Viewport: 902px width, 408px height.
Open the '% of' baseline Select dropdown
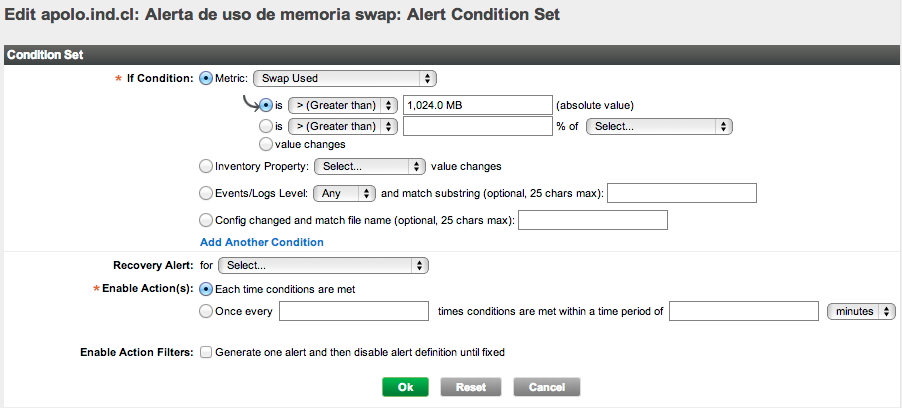(659, 126)
